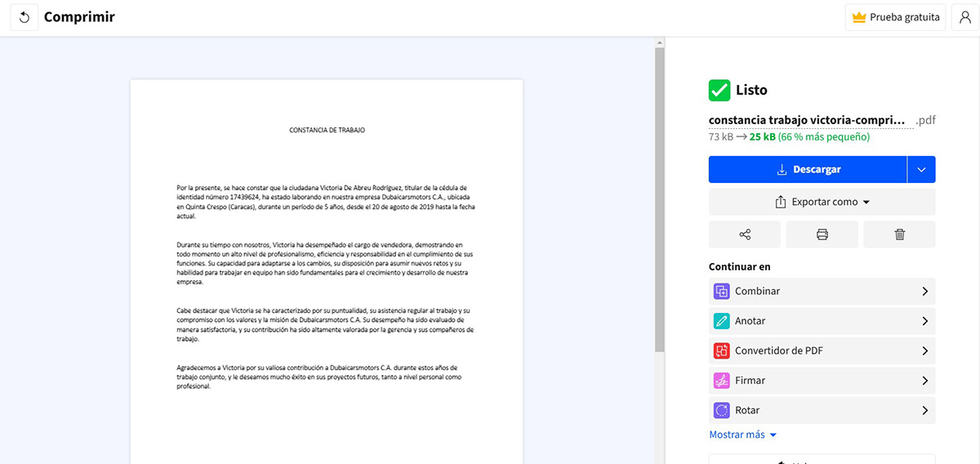The width and height of the screenshot is (980, 464).
Task: Continue in Convertidor de PDF
Action: (822, 351)
